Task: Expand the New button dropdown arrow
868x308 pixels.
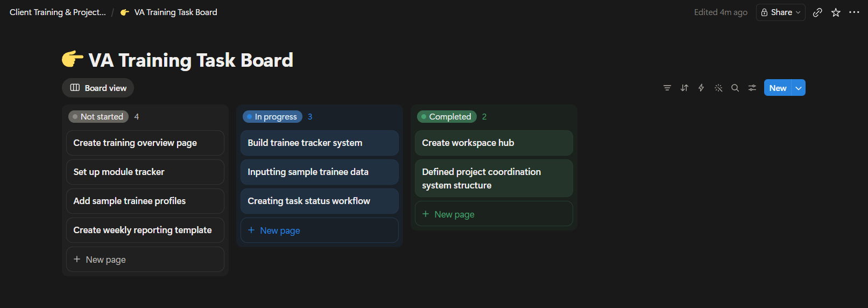Action: tap(799, 88)
